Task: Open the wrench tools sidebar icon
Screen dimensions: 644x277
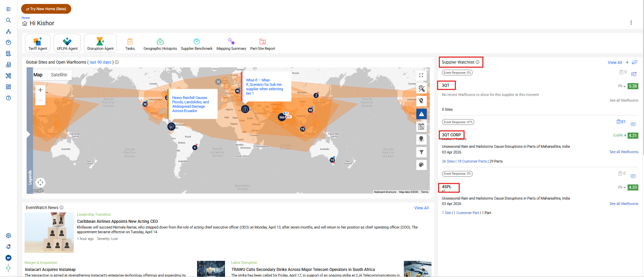Action: pyautogui.click(x=8, y=76)
